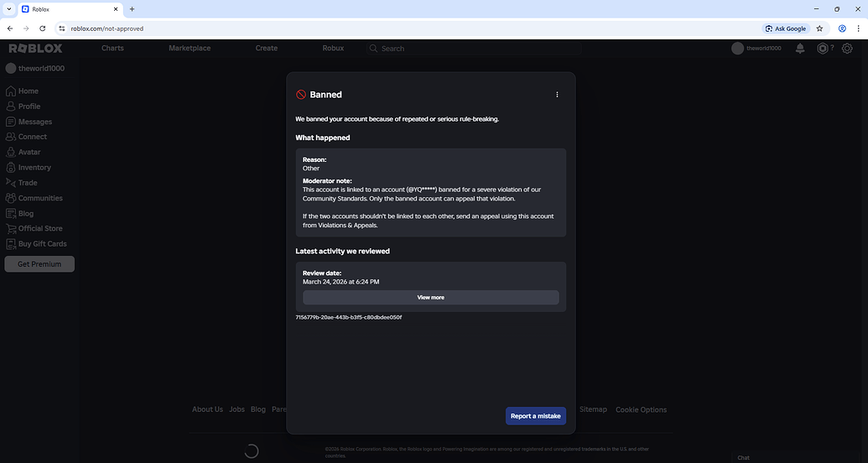Click the Get Premium button
Viewport: 868px width, 463px height.
coord(39,264)
